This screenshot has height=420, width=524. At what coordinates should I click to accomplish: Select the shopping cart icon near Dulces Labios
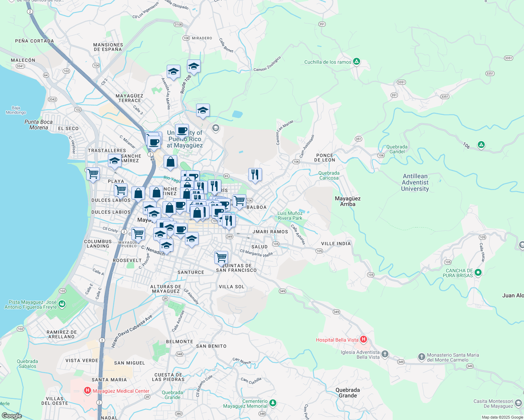pos(120,190)
